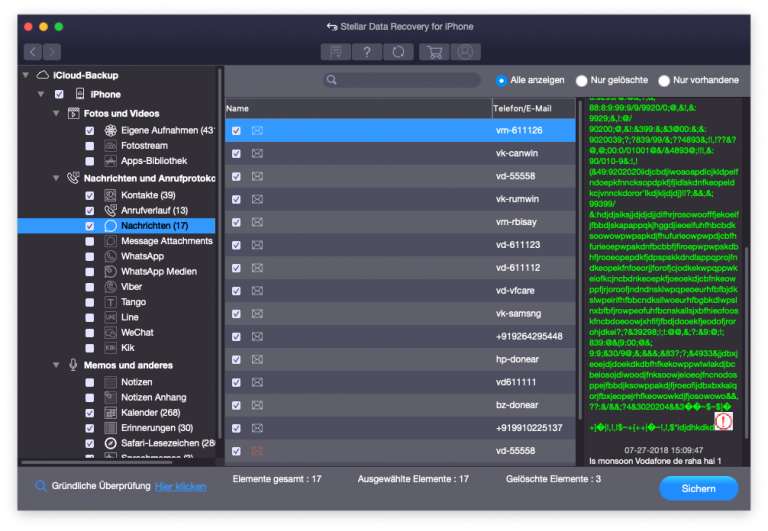This screenshot has width=768, height=531.
Task: Click the message list vertical scrollbar
Action: [580, 260]
